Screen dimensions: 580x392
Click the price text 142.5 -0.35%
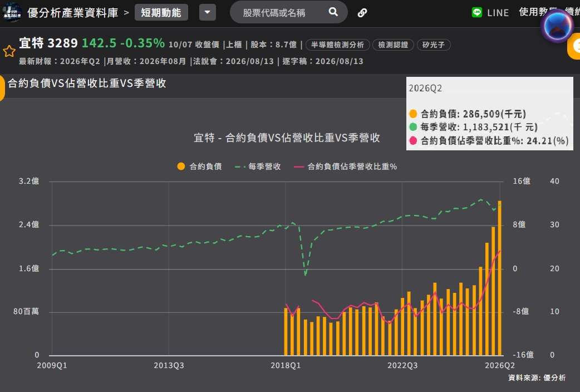(x=123, y=43)
